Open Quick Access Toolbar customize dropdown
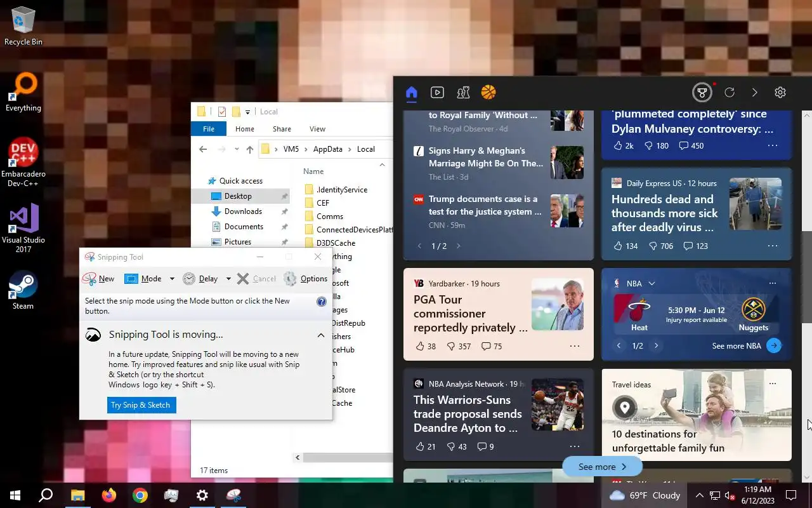This screenshot has width=812, height=508. coord(248,112)
